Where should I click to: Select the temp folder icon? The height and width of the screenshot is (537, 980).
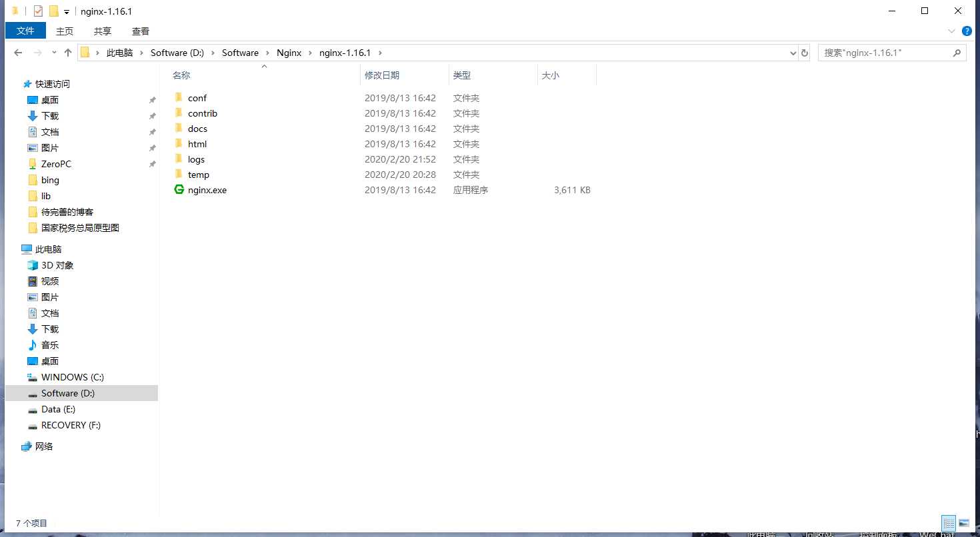[x=179, y=174]
